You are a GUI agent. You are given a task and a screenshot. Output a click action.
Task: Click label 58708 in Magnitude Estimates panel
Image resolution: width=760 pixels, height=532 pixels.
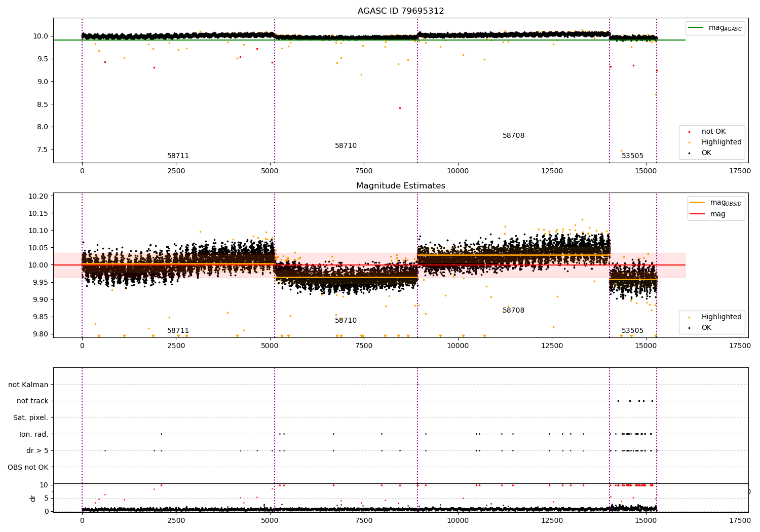click(x=513, y=311)
